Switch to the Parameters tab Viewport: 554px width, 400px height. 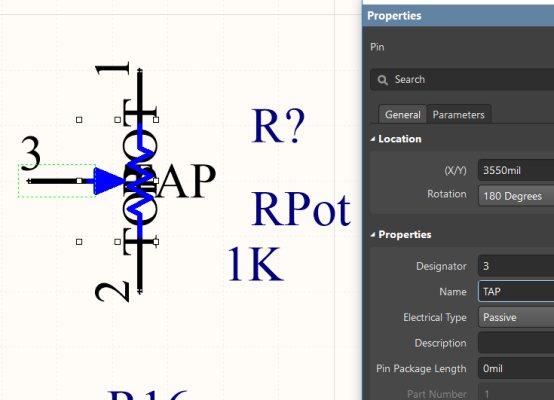click(x=458, y=114)
